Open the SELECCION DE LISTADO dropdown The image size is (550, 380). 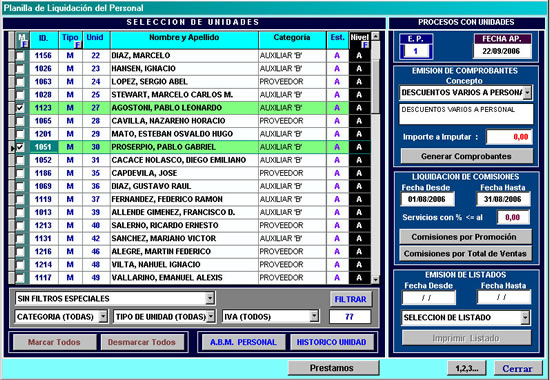pos(525,318)
